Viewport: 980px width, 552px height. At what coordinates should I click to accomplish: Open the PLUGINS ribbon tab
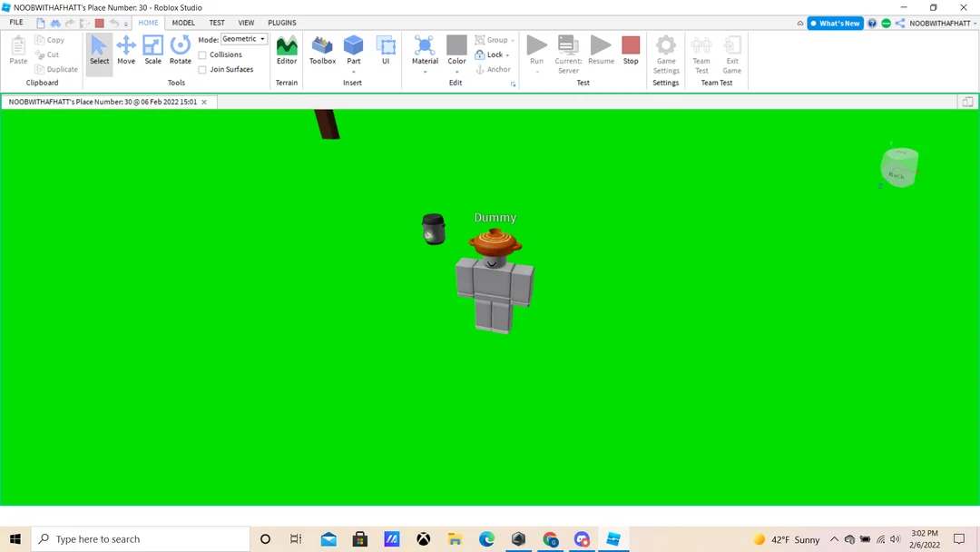[281, 23]
